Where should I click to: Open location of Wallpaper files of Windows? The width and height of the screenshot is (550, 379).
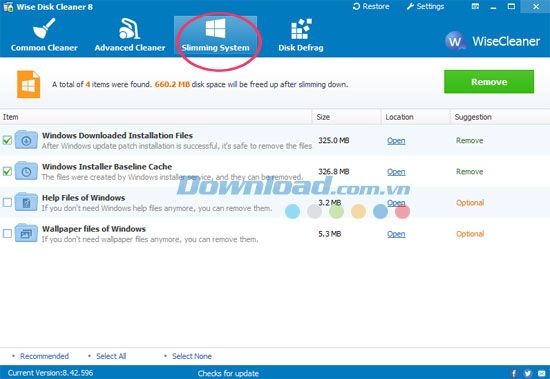coord(396,234)
